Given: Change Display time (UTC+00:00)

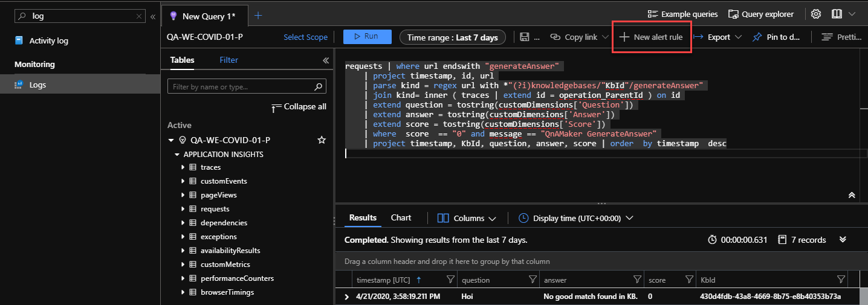Looking at the screenshot, I should tap(576, 218).
